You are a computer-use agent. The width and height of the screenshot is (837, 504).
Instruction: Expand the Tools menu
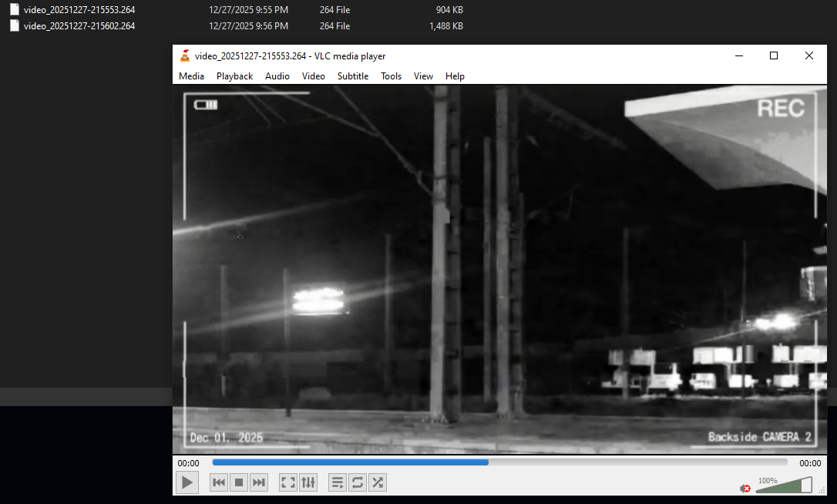(391, 76)
